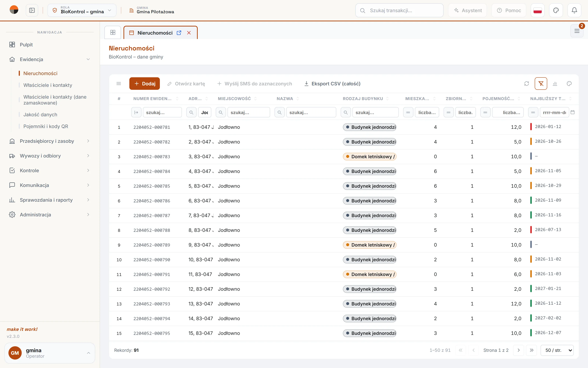Click equals operator for Mieszkańcy filter
Screen dimensions: 588x368
(x=408, y=112)
